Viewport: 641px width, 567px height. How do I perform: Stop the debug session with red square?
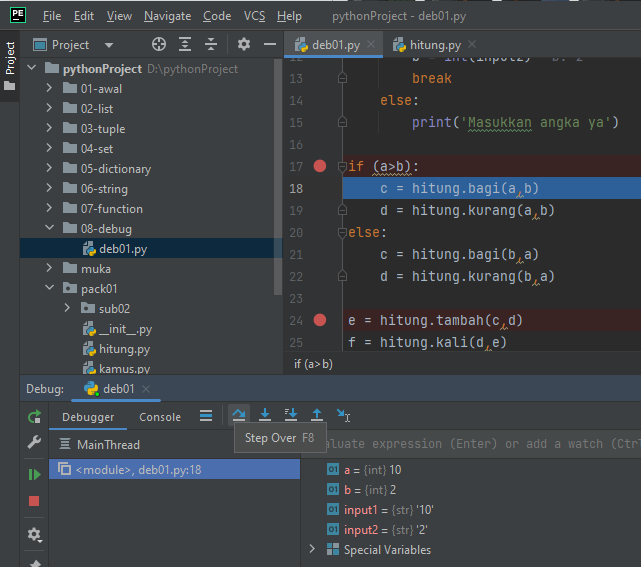coord(34,501)
